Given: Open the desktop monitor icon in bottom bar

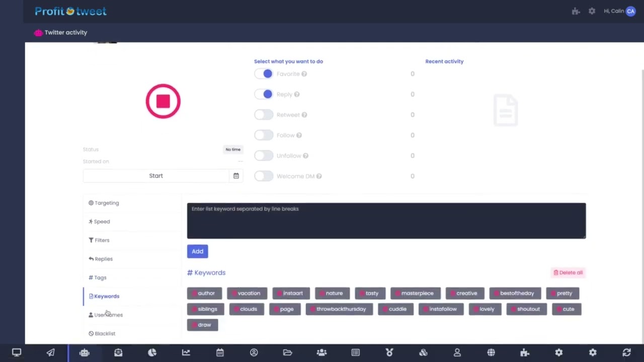Looking at the screenshot, I should pyautogui.click(x=17, y=352).
